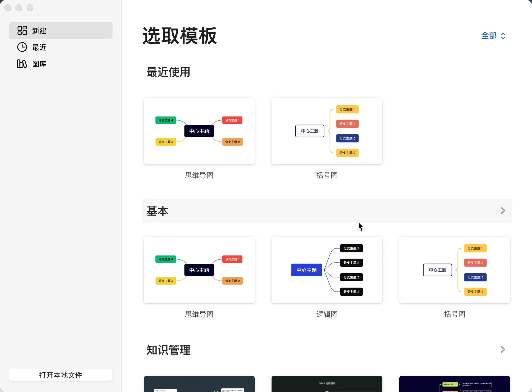This screenshot has width=532, height=392.
Task: Click the 图库 library icon in sidebar
Action: tap(22, 64)
